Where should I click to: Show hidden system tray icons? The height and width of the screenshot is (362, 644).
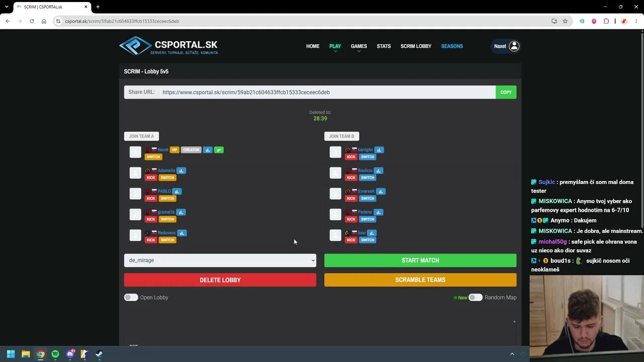(512, 354)
